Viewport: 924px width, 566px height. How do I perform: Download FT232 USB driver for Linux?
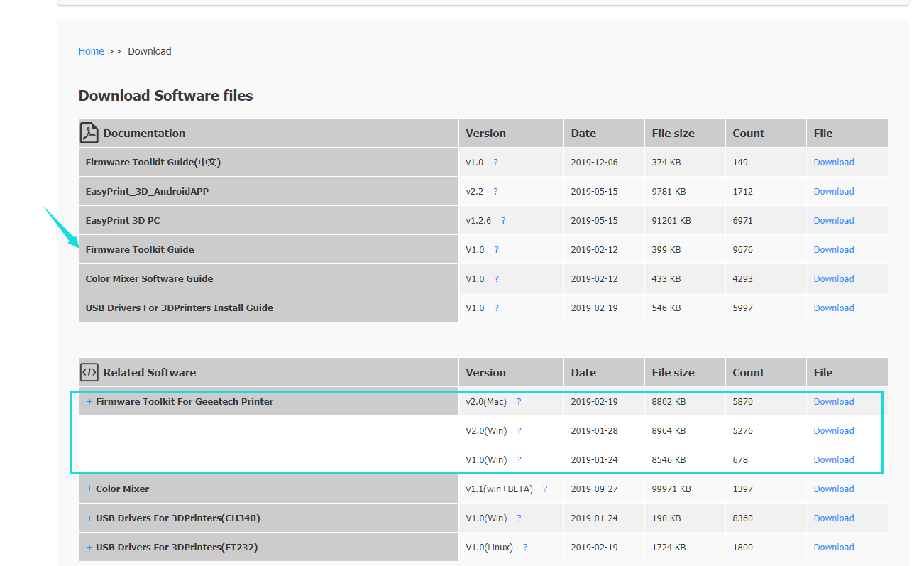[x=834, y=548]
